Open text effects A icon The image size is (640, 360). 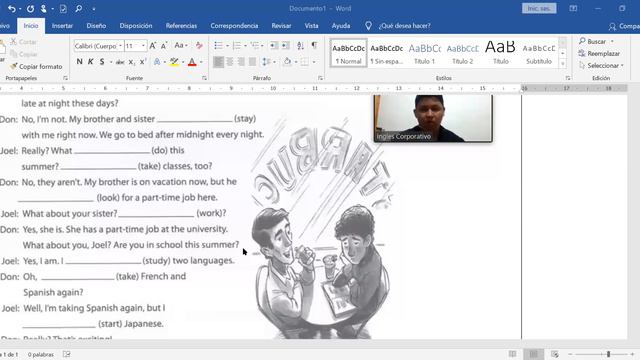pyautogui.click(x=157, y=62)
